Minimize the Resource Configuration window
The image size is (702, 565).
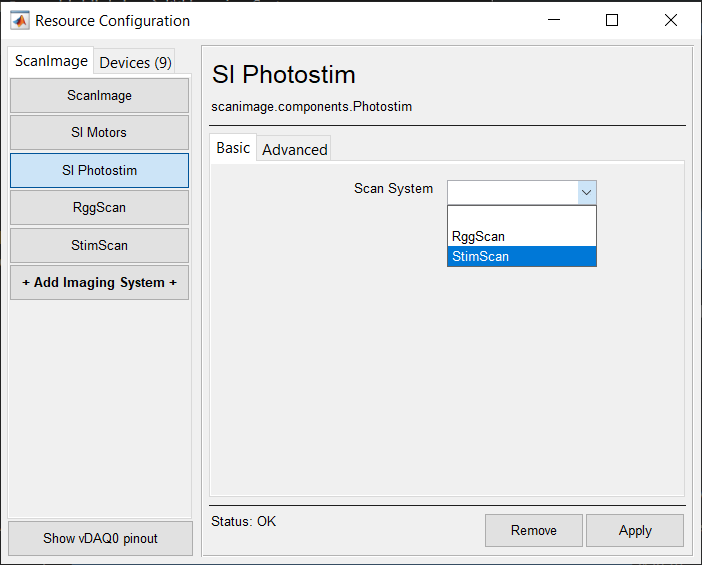(554, 20)
